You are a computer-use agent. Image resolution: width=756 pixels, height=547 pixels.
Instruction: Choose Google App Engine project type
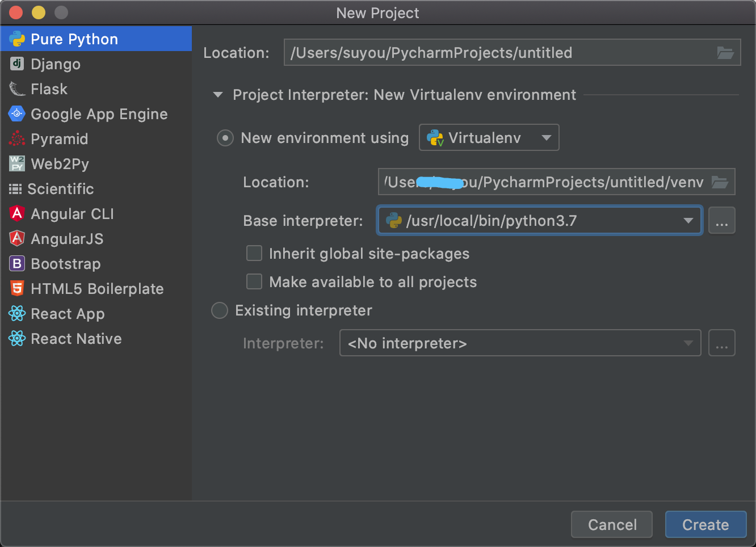point(96,114)
